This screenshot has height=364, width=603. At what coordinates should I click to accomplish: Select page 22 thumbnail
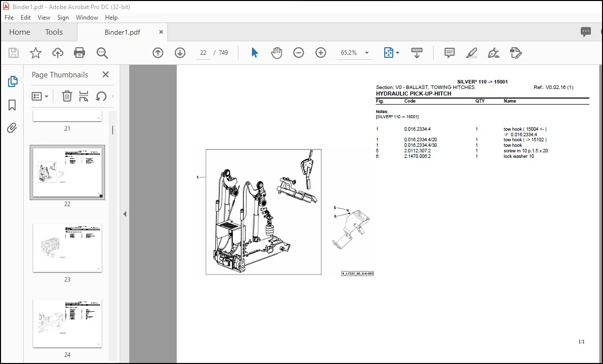[x=67, y=172]
